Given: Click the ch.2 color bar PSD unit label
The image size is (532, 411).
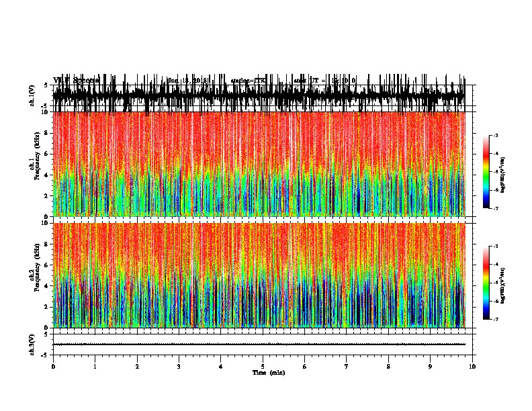Looking at the screenshot, I should [502, 286].
